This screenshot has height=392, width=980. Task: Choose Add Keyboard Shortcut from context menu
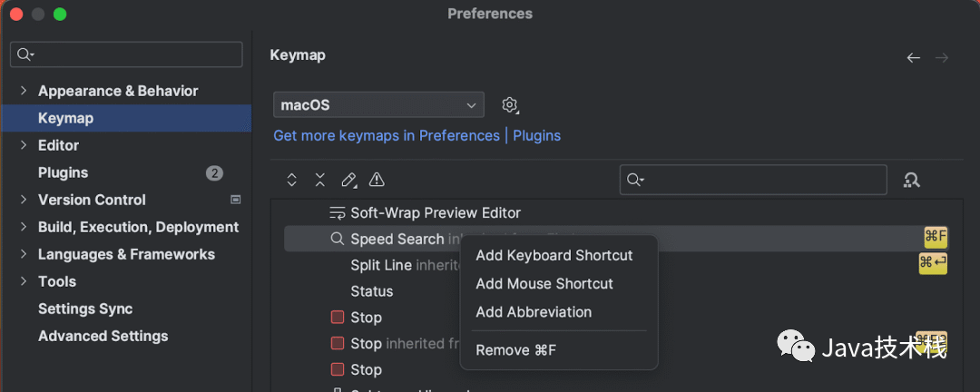[559, 255]
